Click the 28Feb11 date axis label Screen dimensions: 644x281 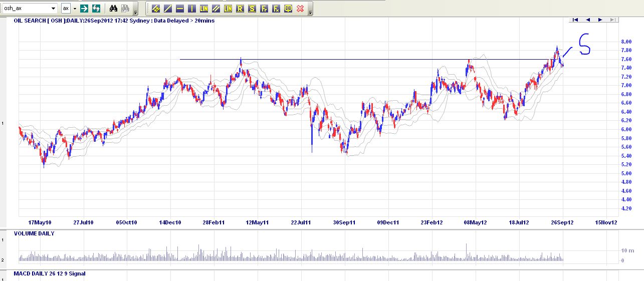214,222
